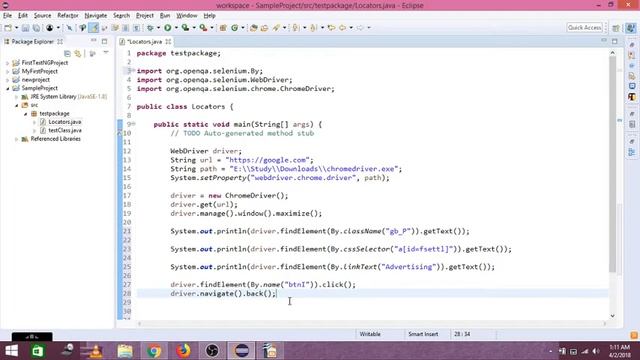The image size is (640, 360).
Task: Click the Previous Annotation toolbar icon
Action: pos(313,28)
